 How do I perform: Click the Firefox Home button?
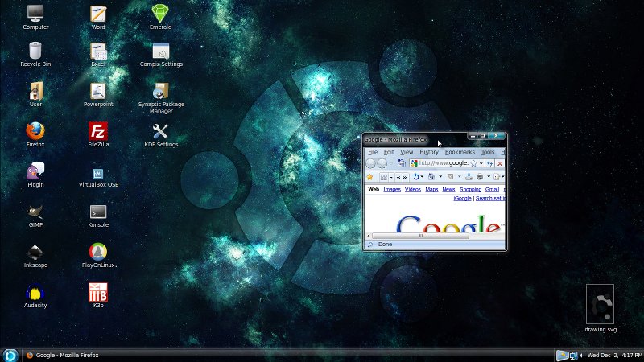point(402,163)
